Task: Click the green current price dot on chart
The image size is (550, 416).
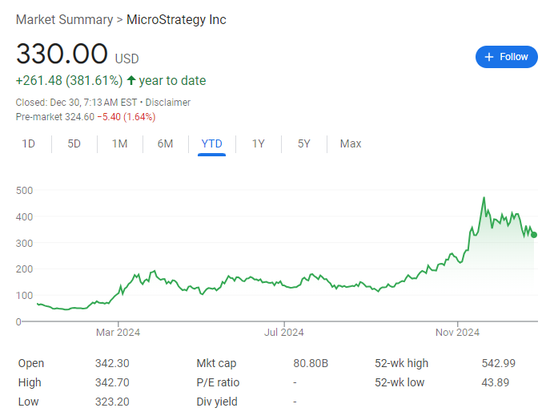Action: click(x=534, y=235)
